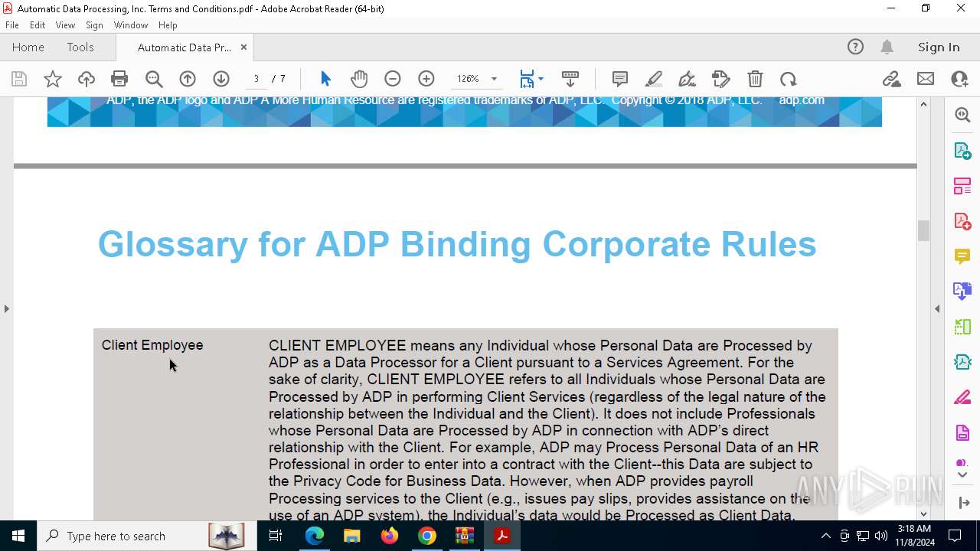The image size is (980, 551).
Task: Hide right pane arrow at bottom
Action: (963, 503)
